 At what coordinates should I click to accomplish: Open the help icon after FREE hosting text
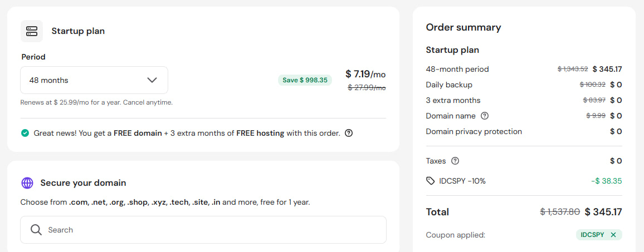tap(349, 133)
